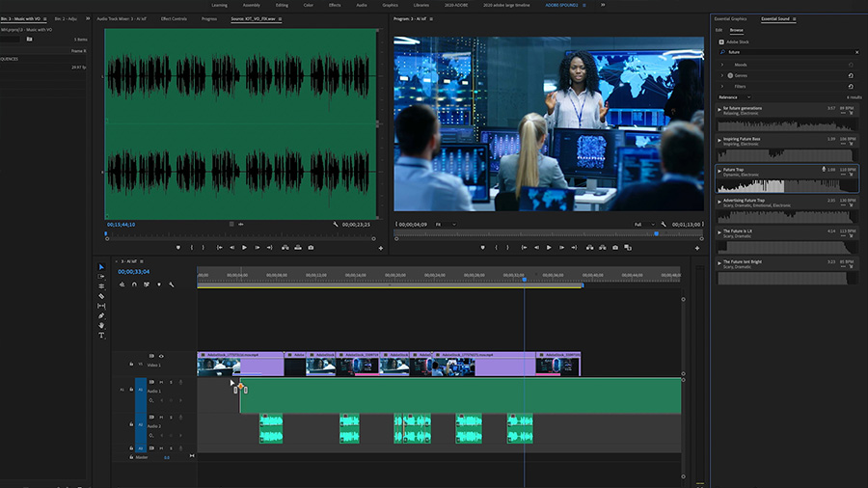
Task: Toggle Video 1 track output eye
Action: pyautogui.click(x=160, y=356)
